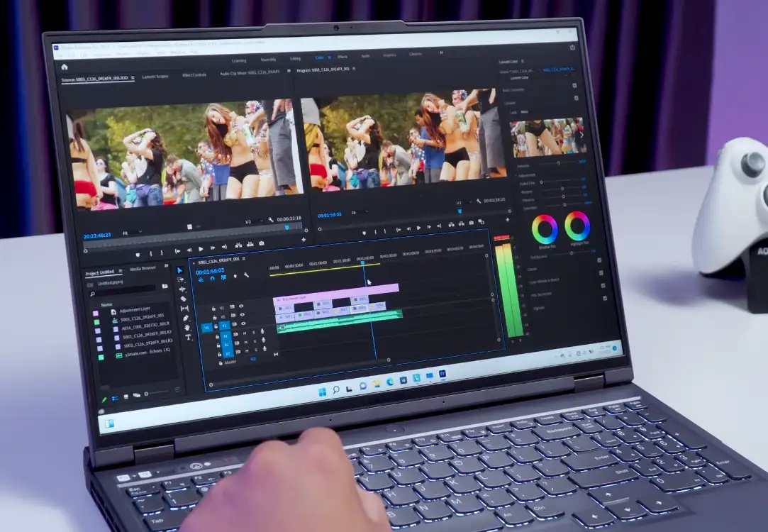Open Windows Start menu on taskbar
768x532 pixels.
click(x=322, y=391)
